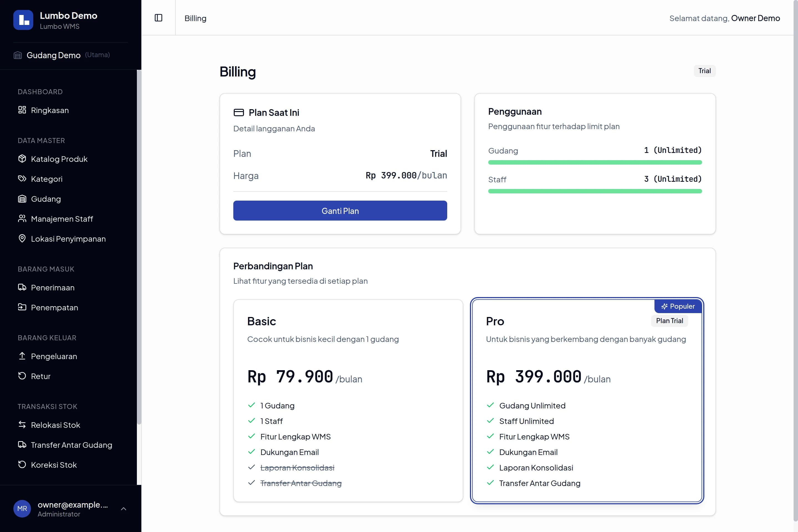Image resolution: width=798 pixels, height=532 pixels.
Task: Click the Staff usage progress bar
Action: [595, 191]
